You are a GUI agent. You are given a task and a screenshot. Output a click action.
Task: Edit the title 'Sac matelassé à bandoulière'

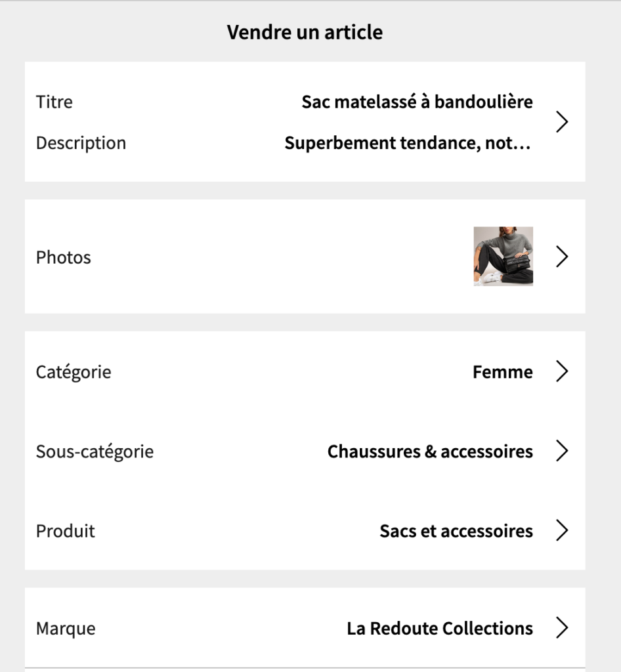(417, 102)
